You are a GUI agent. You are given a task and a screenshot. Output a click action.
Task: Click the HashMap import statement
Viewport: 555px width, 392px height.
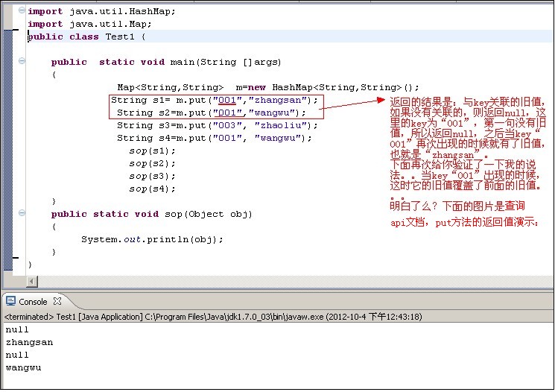tap(103, 12)
